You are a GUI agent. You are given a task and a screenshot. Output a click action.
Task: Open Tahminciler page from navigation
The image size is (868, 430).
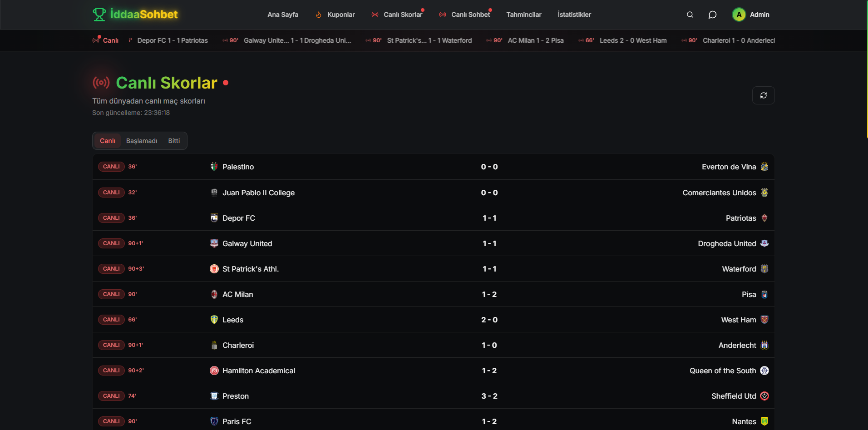pos(523,15)
